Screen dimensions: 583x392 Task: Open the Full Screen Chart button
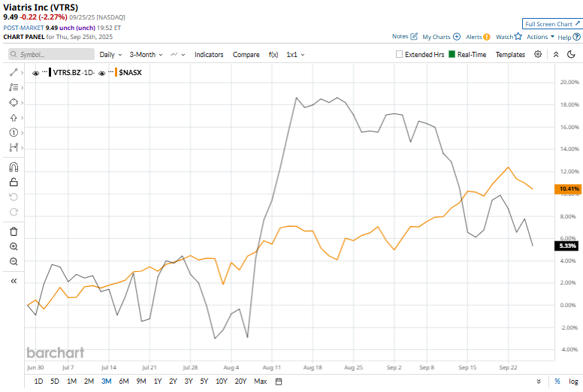click(x=552, y=24)
